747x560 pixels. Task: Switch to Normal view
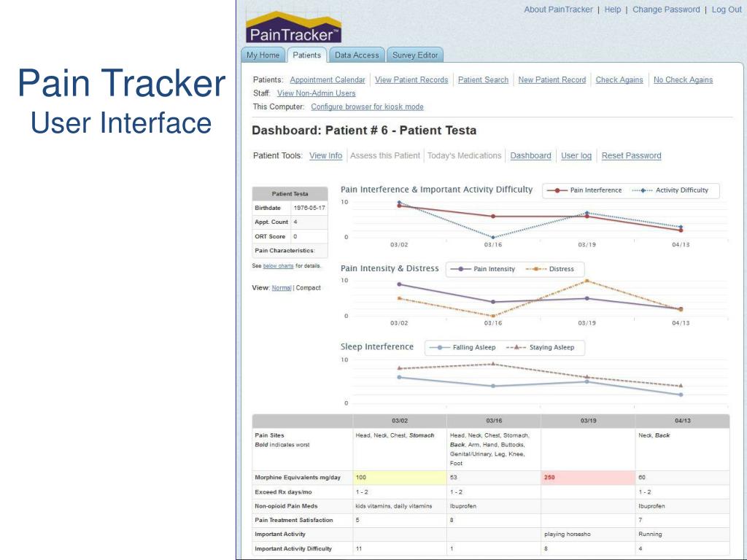coord(282,287)
